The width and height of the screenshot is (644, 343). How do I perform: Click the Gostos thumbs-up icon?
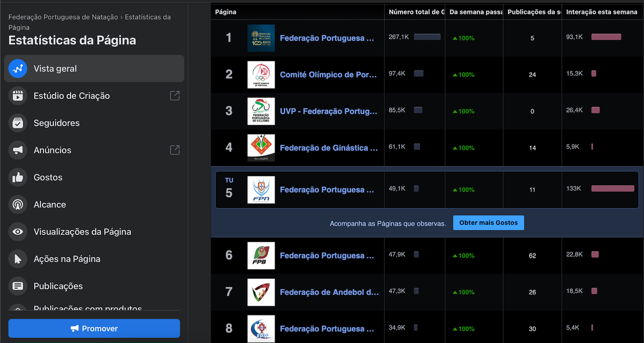tap(18, 177)
